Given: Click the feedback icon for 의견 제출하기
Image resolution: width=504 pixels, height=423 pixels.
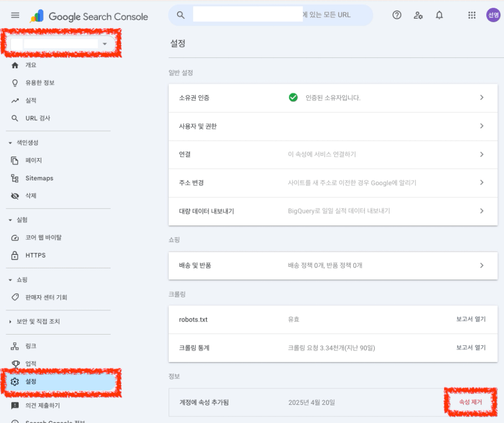Looking at the screenshot, I should tap(15, 405).
